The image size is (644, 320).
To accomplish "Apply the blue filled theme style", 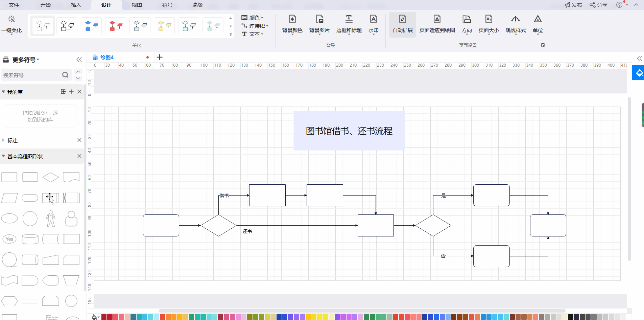I will click(92, 26).
